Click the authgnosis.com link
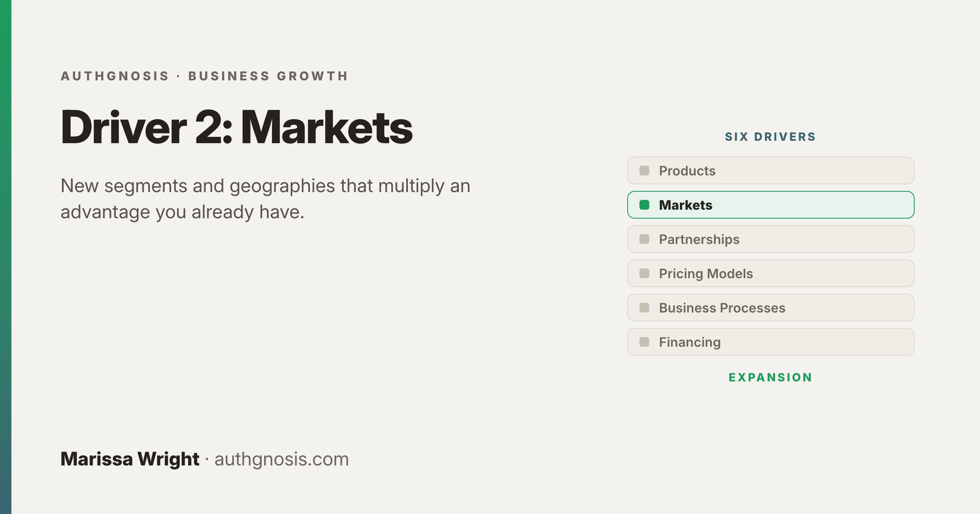980x514 pixels. (282, 459)
